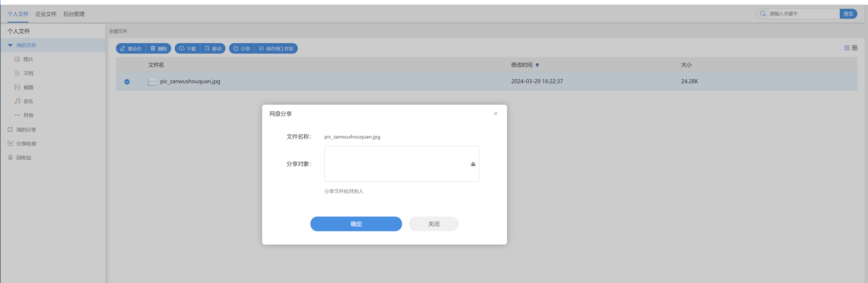Viewport: 868px width, 283px height.
Task: Switch to 企业文件 tab
Action: click(x=46, y=14)
